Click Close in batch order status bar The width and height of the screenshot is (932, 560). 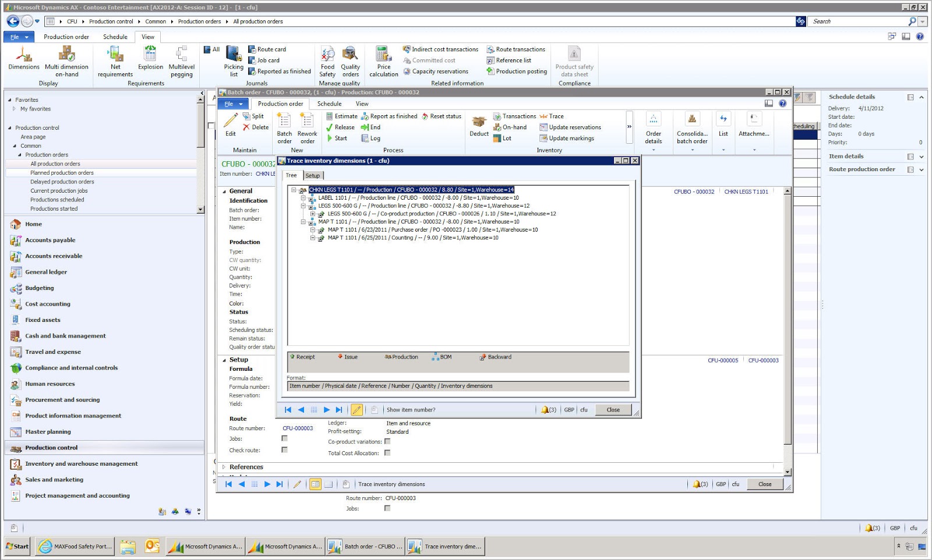(765, 484)
